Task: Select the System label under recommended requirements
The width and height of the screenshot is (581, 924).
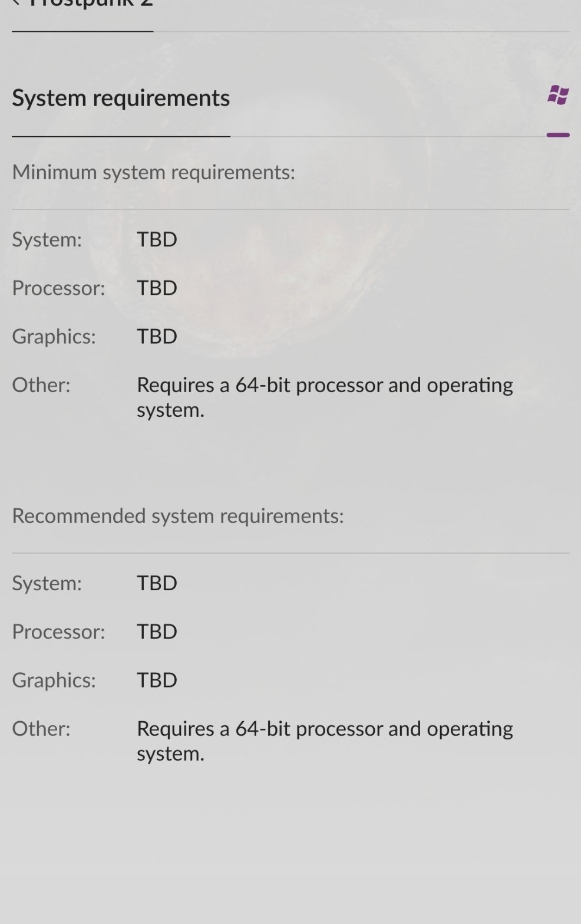Action: pos(47,584)
